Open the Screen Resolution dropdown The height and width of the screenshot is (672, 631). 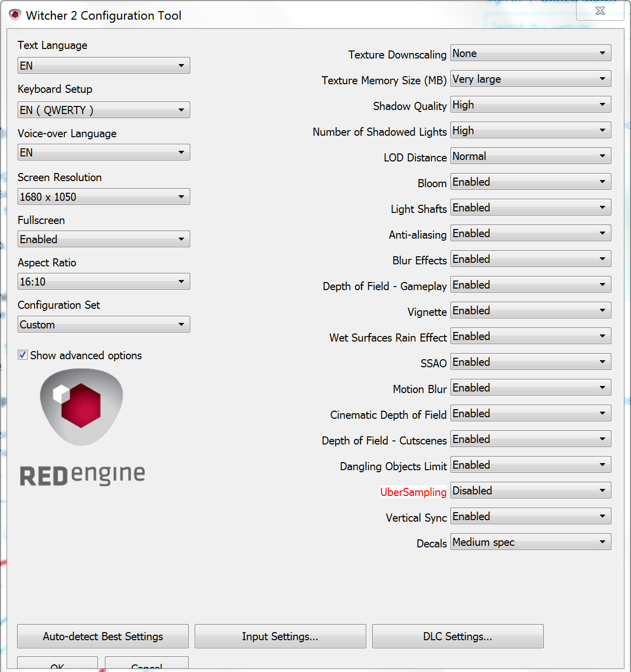(104, 197)
